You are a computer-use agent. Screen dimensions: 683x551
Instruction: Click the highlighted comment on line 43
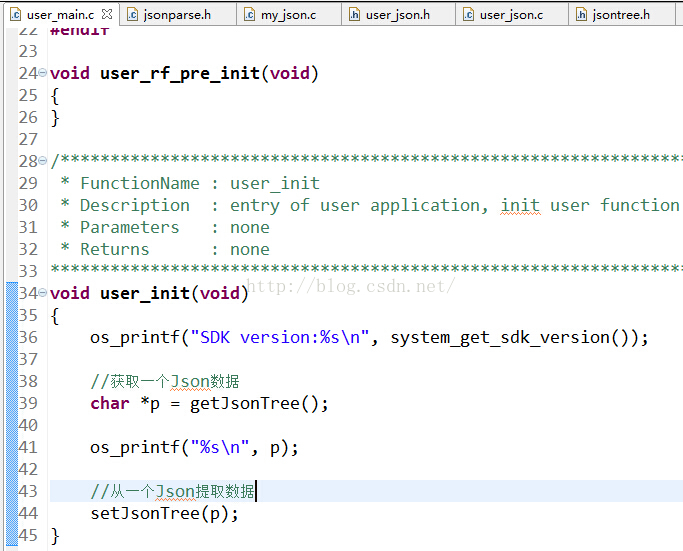(x=173, y=491)
